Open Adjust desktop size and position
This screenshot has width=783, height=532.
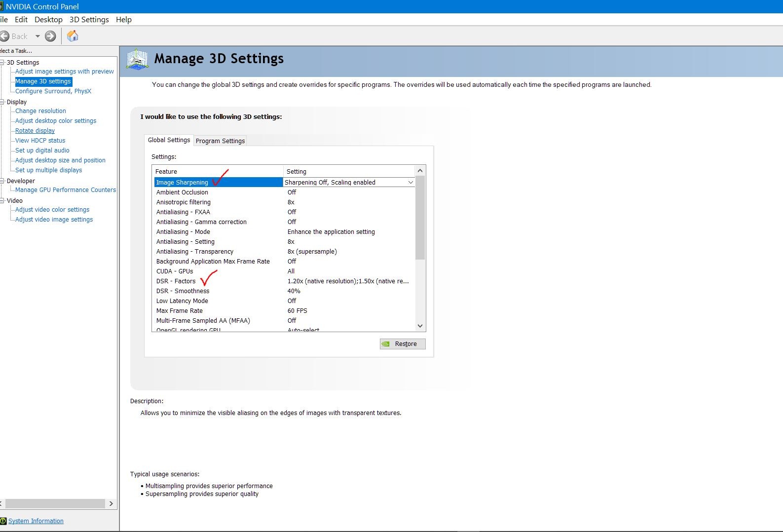[60, 160]
